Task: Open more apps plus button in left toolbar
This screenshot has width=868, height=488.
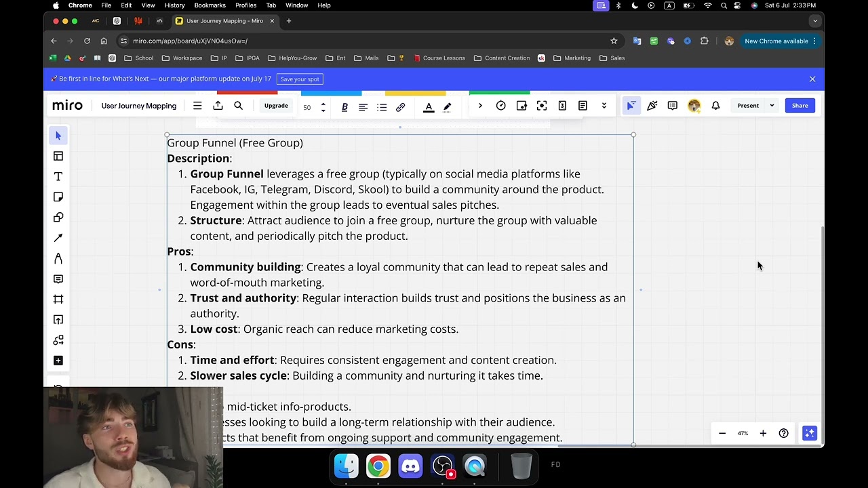Action: coord(58,361)
